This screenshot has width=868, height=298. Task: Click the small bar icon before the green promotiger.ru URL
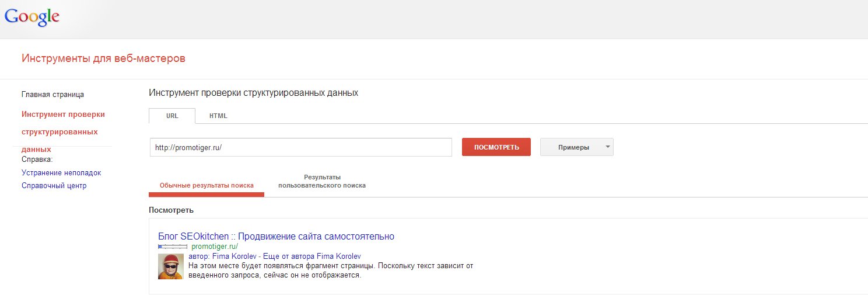[x=172, y=247]
